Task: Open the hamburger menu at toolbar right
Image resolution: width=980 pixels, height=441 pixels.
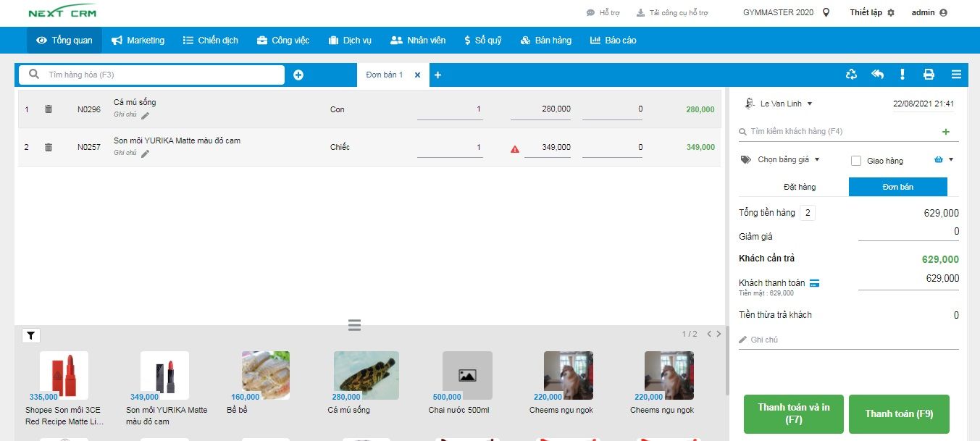Action: coord(956,75)
